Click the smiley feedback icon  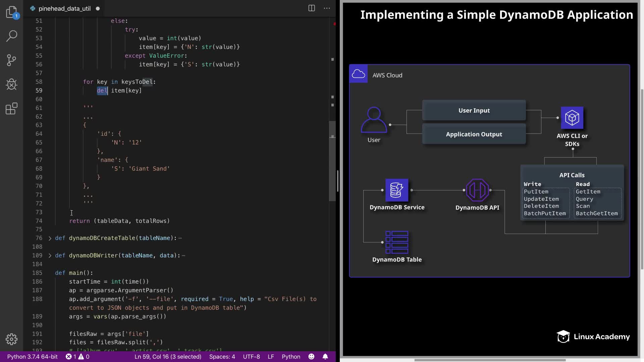[311, 357]
